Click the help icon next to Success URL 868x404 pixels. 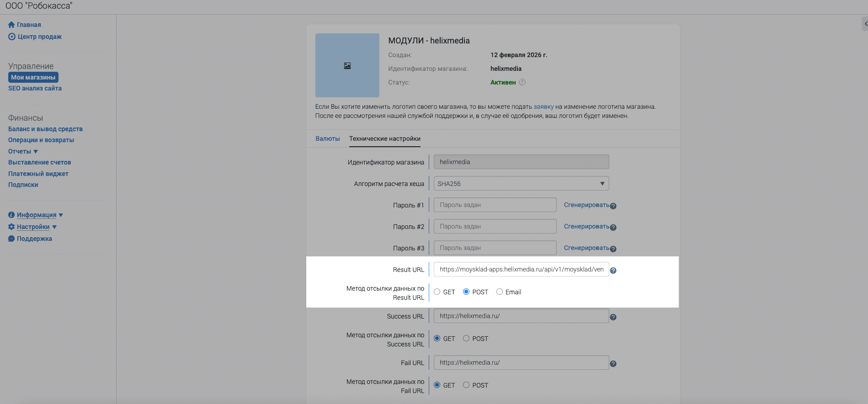click(x=613, y=317)
